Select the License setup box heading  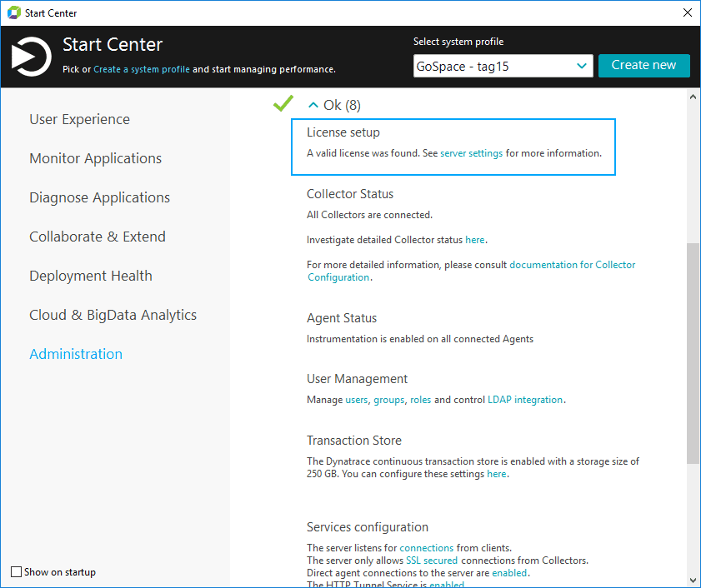point(343,132)
